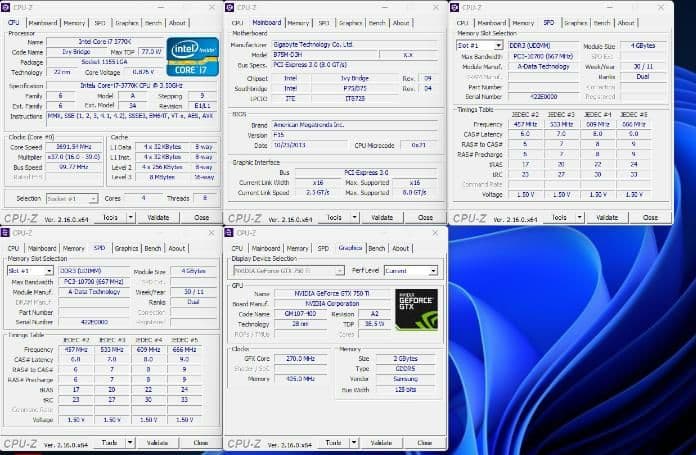Click CPU-Z title icon of the CPU window
Screen dimensions: 696x455
click(6, 7)
